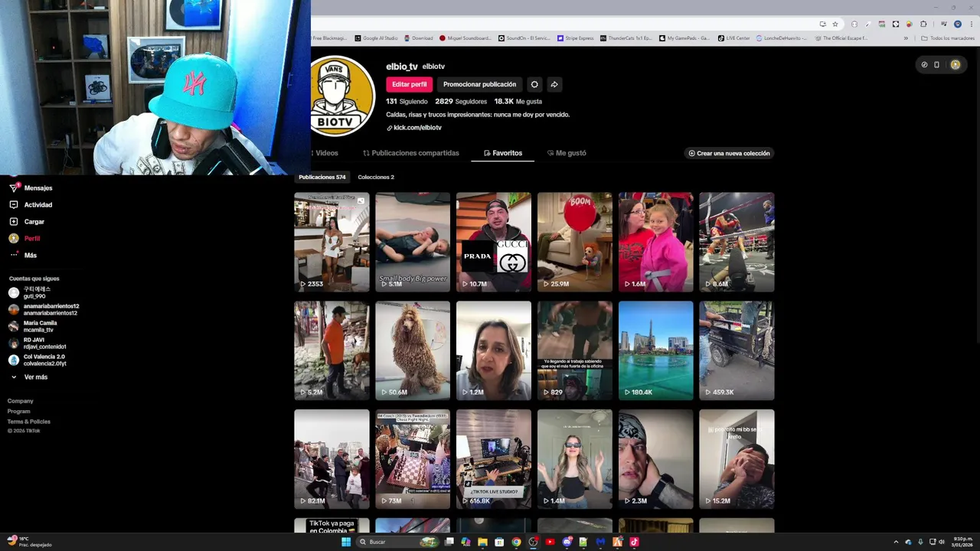Open followed account anamariabarrientos12
The image size is (980, 551).
click(44, 310)
